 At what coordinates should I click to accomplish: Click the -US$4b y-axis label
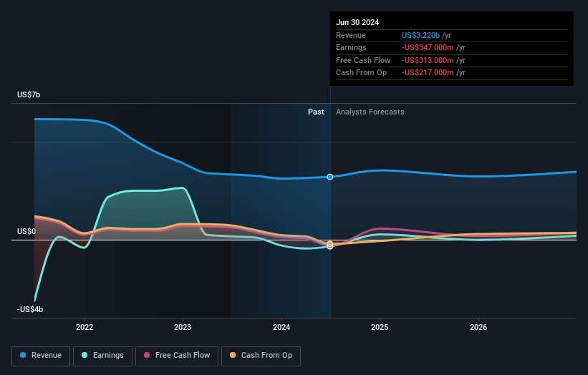(x=30, y=309)
